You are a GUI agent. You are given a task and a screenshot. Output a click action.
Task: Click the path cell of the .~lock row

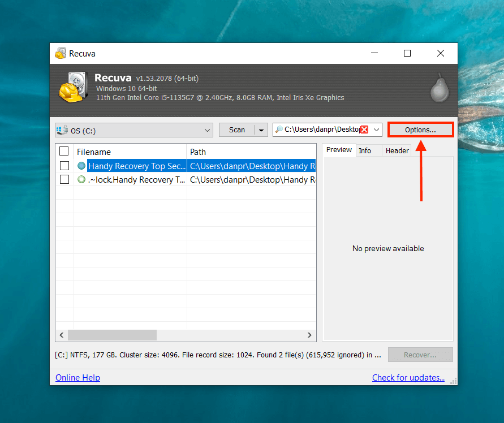click(x=251, y=180)
